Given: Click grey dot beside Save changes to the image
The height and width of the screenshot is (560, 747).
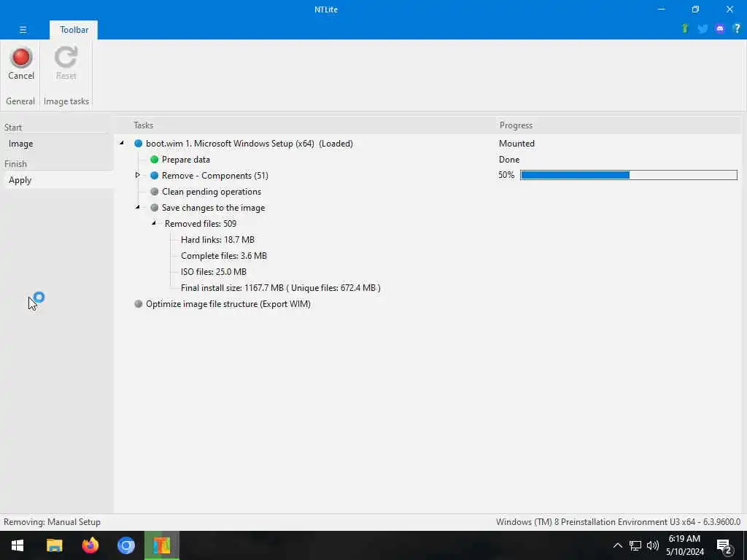Looking at the screenshot, I should coord(155,208).
